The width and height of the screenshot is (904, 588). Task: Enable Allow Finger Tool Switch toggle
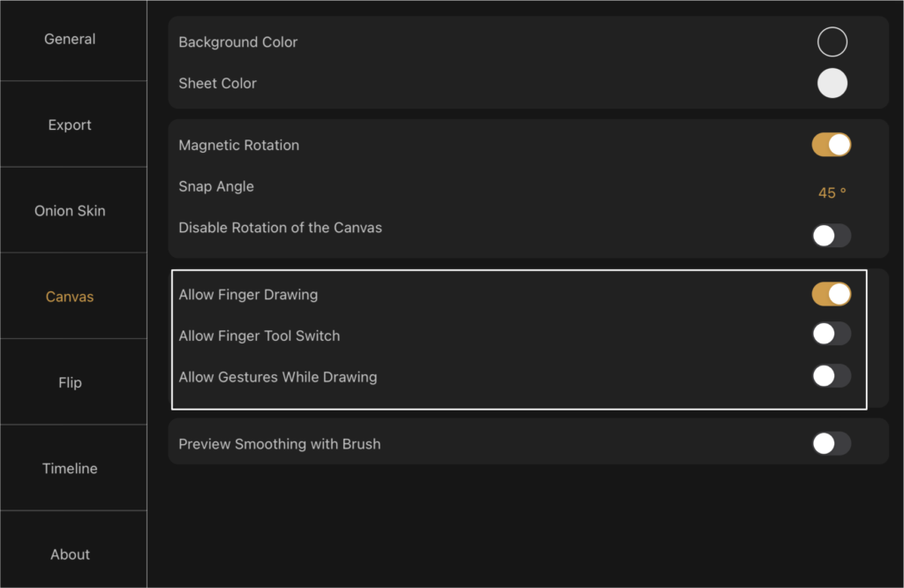[832, 333]
